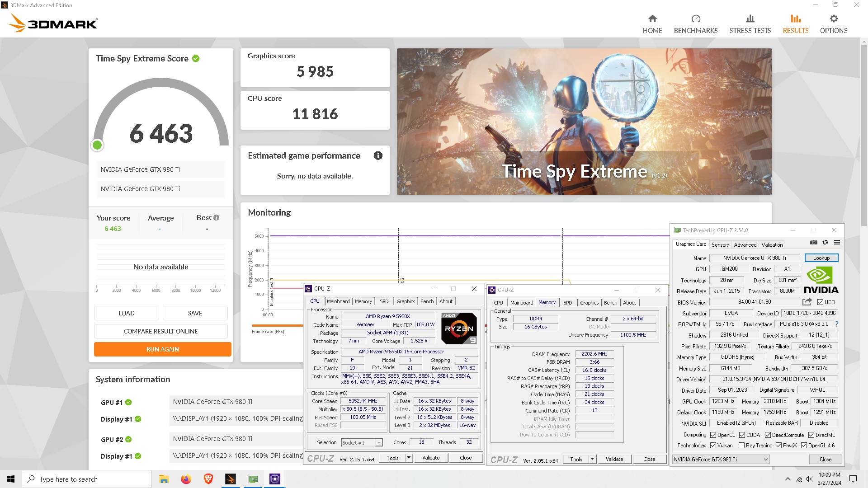The height and width of the screenshot is (488, 868).
Task: Open Bench tab in front CPU-Z
Action: [427, 301]
